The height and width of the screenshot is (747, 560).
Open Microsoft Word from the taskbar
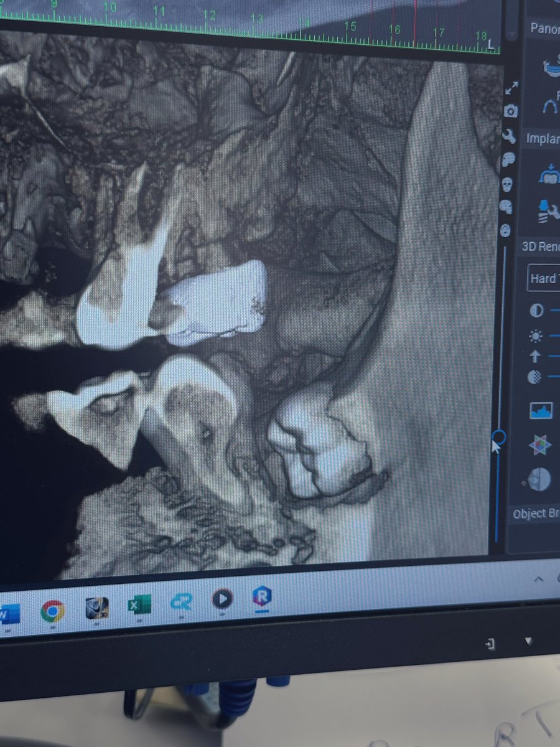(9, 614)
